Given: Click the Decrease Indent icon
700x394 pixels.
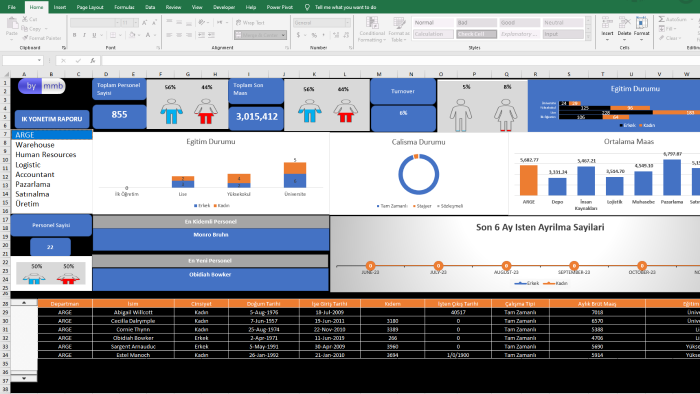Looking at the screenshot, I should coord(201,35).
